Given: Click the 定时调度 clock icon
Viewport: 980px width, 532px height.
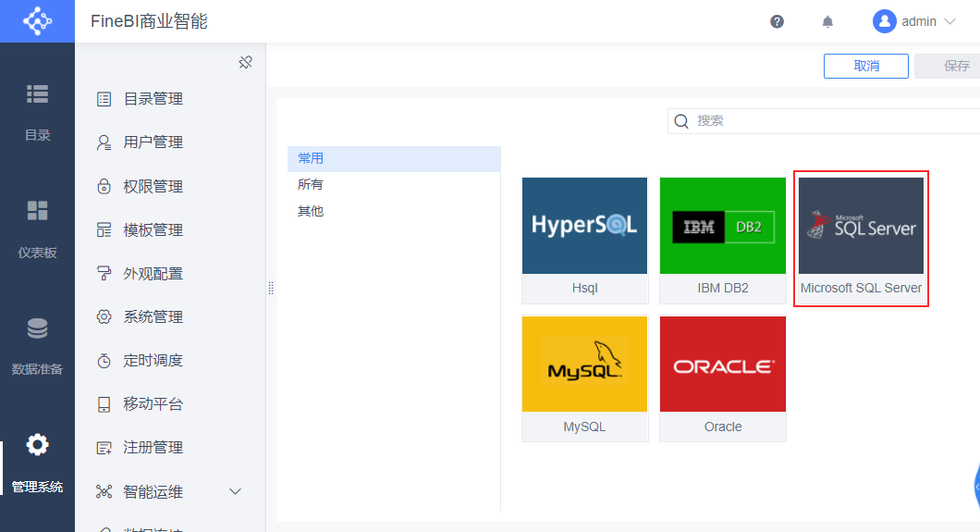Looking at the screenshot, I should coord(104,361).
